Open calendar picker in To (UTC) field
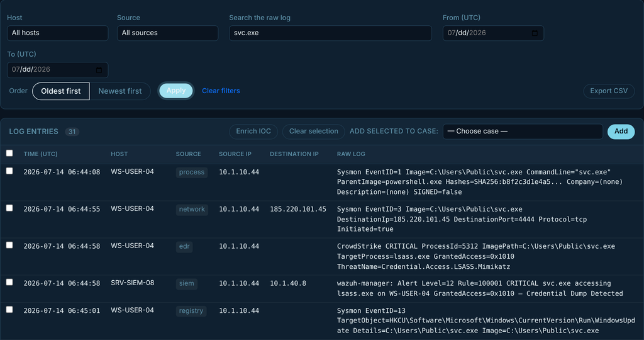This screenshot has height=340, width=644. coord(99,70)
